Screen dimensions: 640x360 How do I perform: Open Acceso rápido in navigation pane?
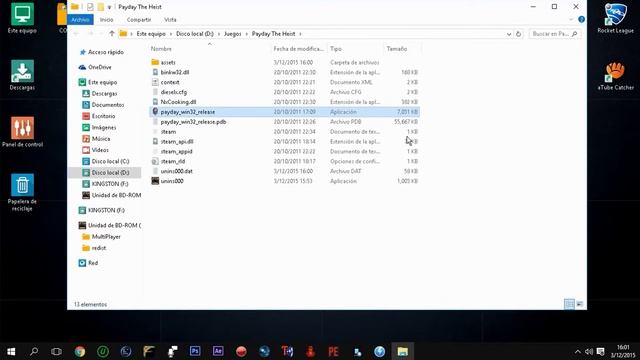pos(105,52)
